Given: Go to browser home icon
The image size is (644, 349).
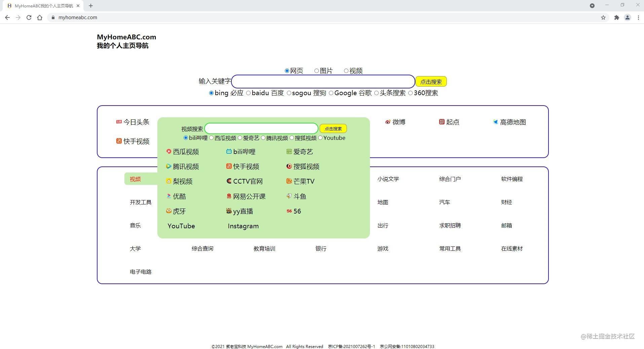Looking at the screenshot, I should point(40,17).
